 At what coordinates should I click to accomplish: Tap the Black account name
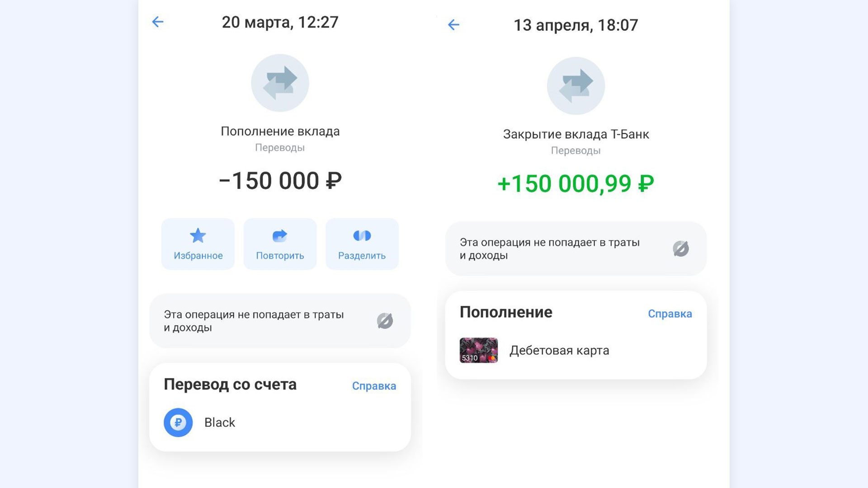[220, 422]
